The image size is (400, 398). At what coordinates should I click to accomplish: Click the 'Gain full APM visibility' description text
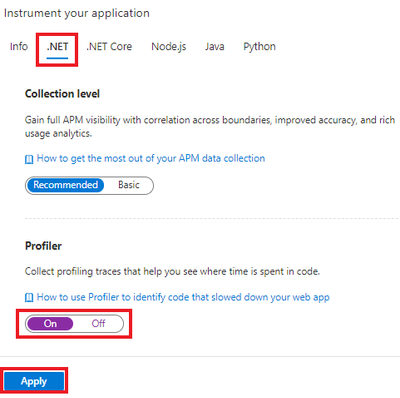(x=210, y=127)
